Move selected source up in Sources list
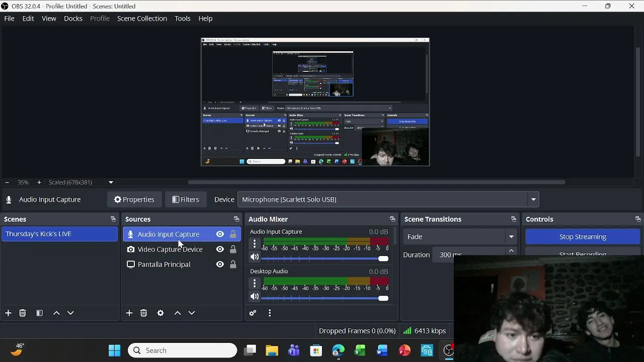The height and width of the screenshot is (362, 644). point(178,313)
